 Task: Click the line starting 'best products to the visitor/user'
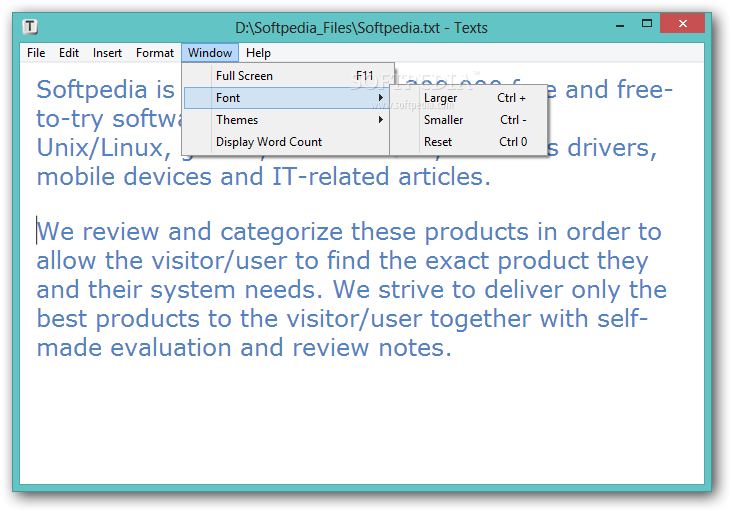point(342,319)
